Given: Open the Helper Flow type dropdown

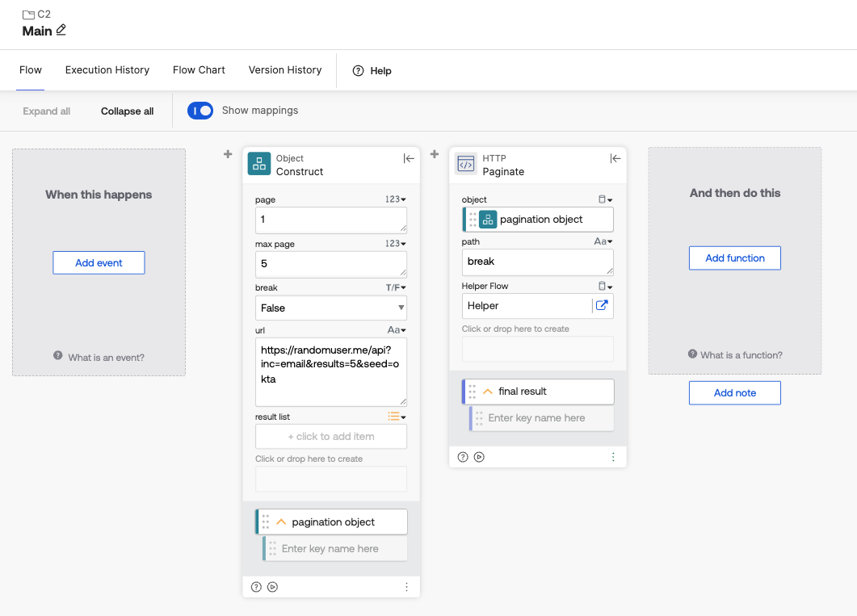Looking at the screenshot, I should pos(605,286).
